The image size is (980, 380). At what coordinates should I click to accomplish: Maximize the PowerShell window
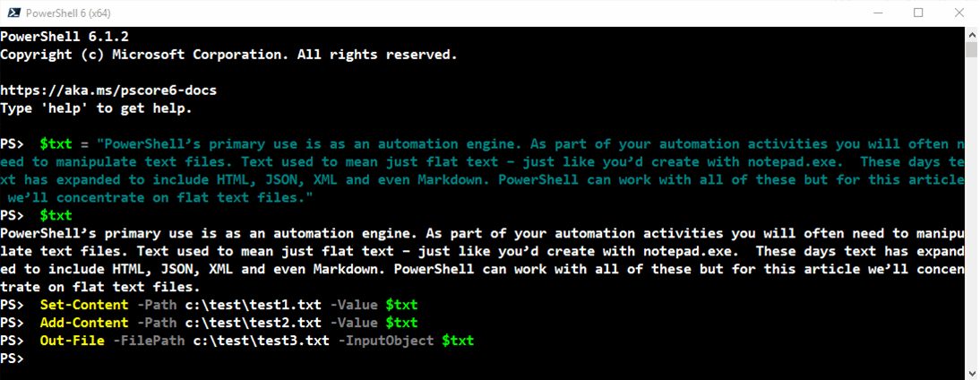(x=918, y=13)
